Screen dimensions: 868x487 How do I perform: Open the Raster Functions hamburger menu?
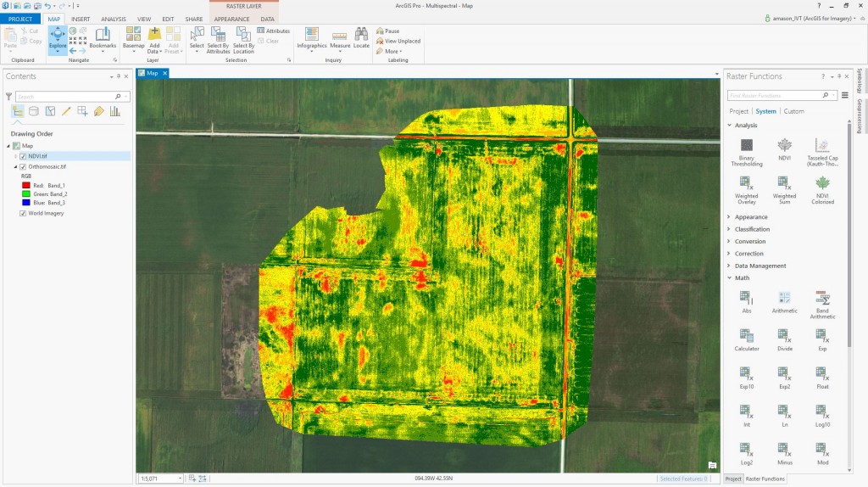tap(845, 95)
